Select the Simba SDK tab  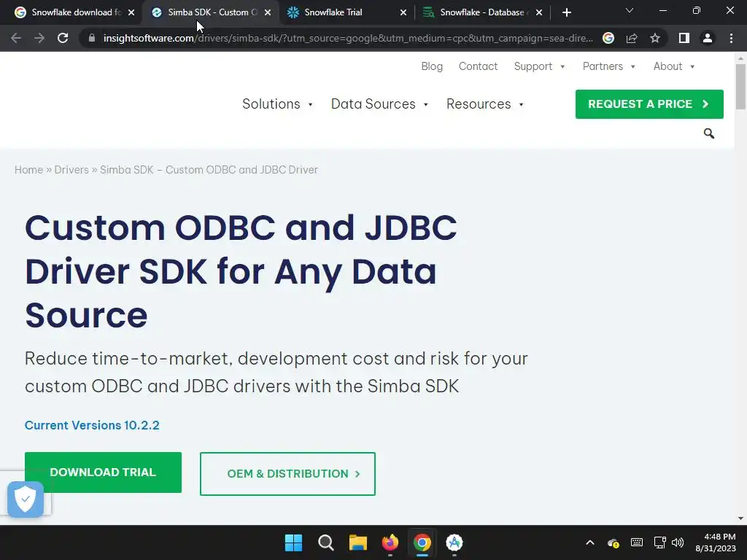click(x=209, y=12)
